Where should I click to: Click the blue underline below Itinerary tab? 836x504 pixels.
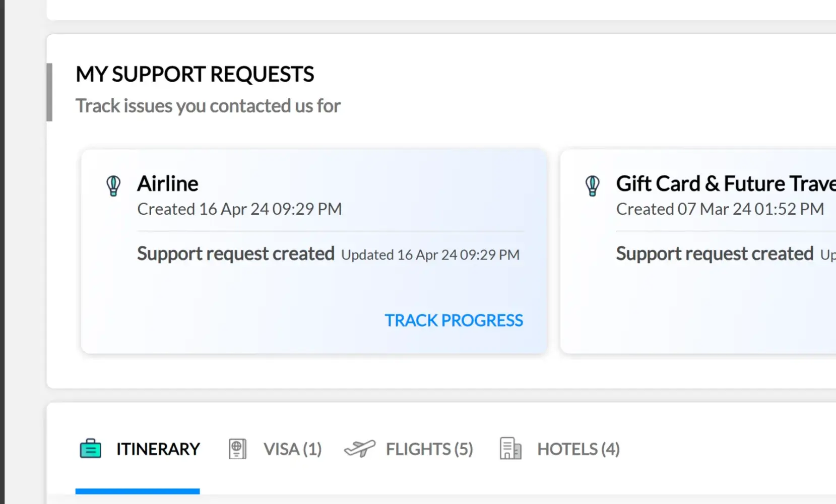137,491
